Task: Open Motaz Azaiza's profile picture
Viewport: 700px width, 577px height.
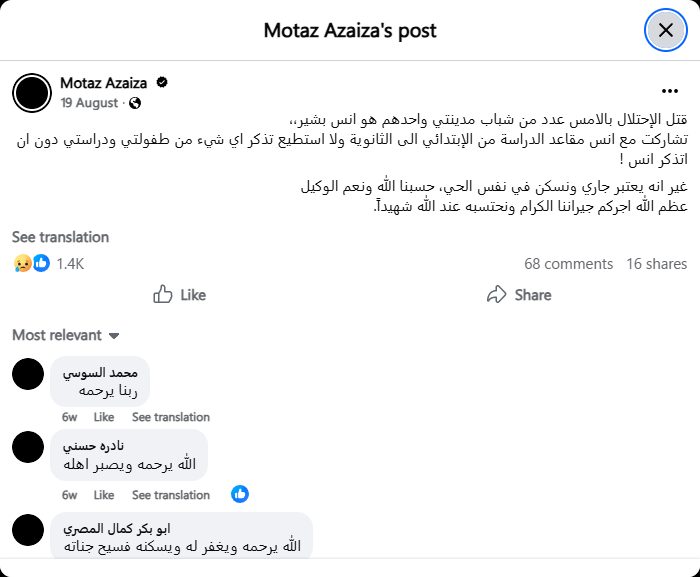Action: [x=32, y=92]
